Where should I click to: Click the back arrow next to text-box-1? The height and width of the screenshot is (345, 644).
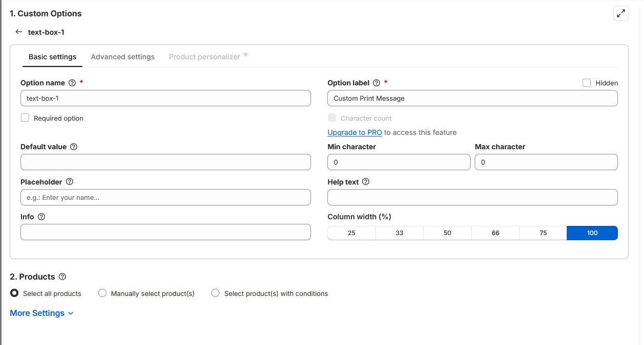click(18, 32)
